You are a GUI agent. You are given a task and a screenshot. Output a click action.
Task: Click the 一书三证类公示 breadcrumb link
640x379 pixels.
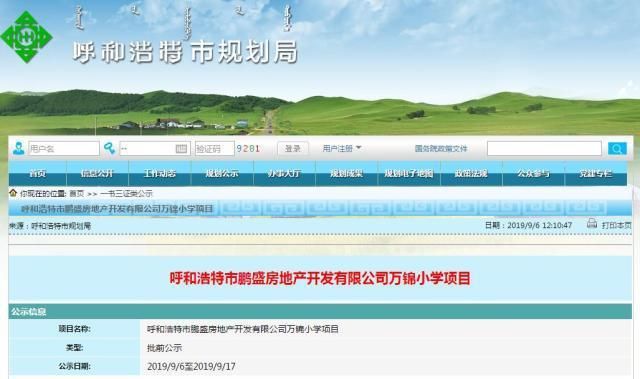pos(126,193)
